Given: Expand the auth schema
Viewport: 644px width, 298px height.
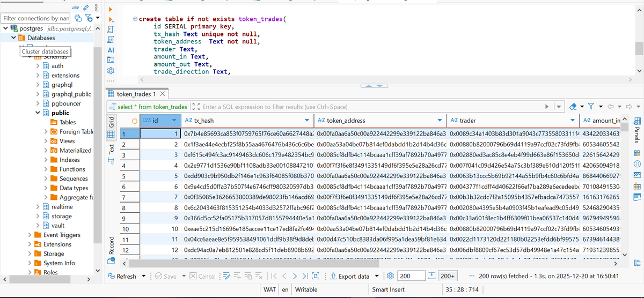Looking at the screenshot, I should coord(38,66).
